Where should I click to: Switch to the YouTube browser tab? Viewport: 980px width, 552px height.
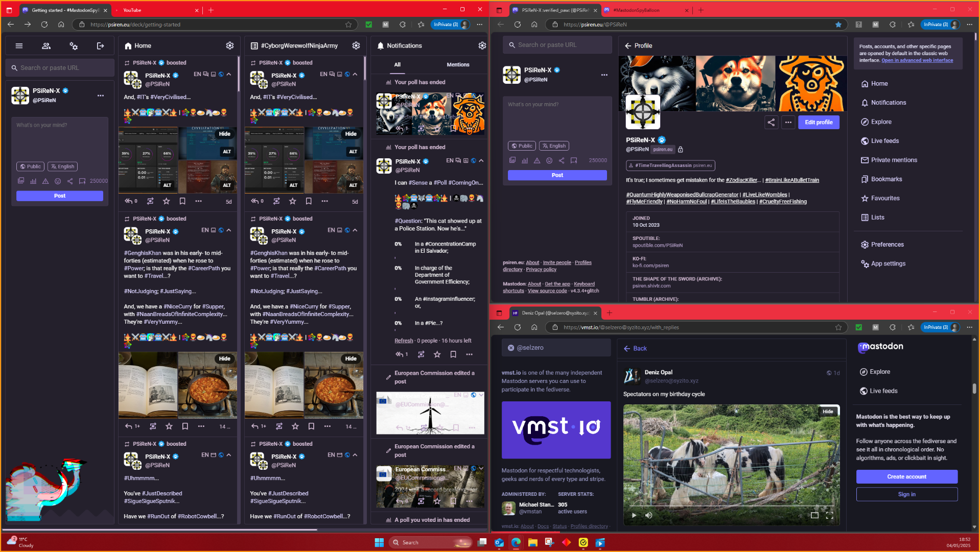pos(156,10)
